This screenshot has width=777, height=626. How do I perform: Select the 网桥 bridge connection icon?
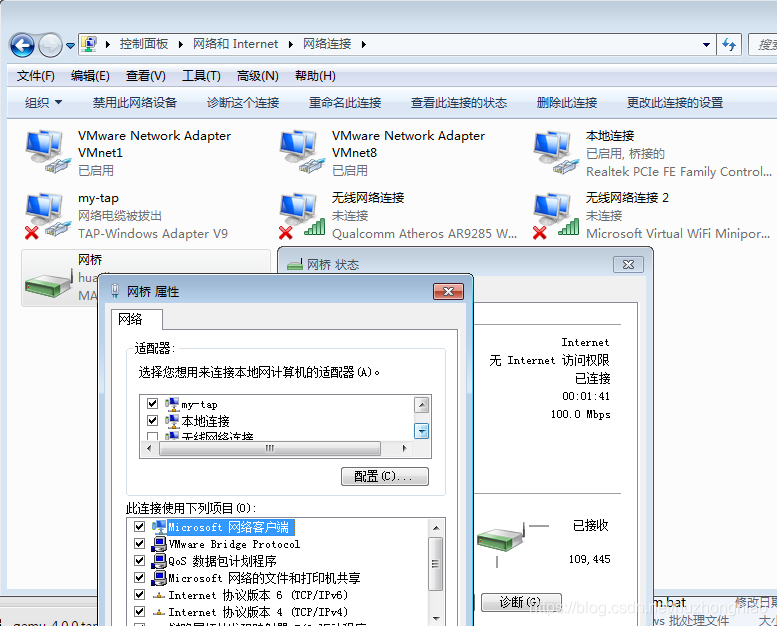tap(48, 285)
